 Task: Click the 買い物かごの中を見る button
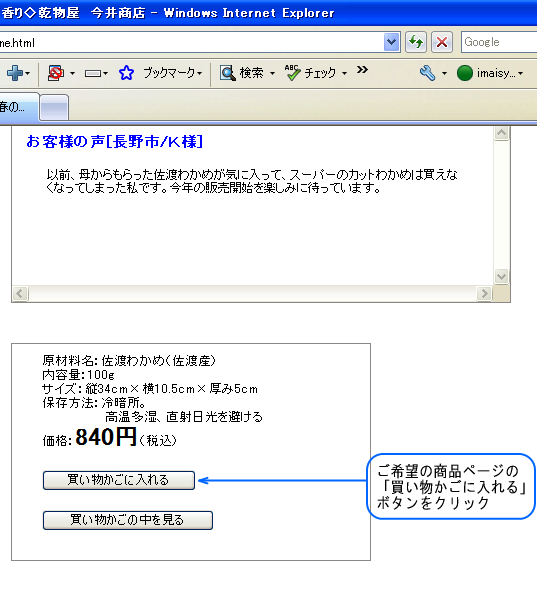click(128, 520)
